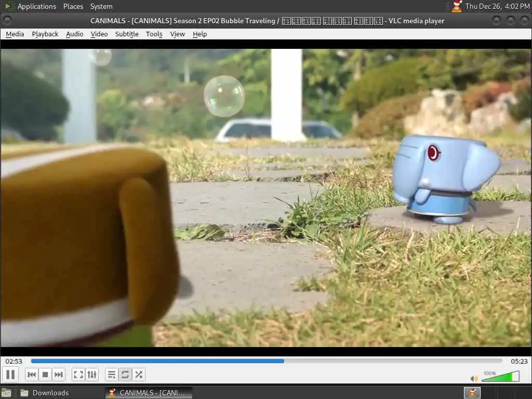The height and width of the screenshot is (399, 532).
Task: Click the video display area
Action: 266,197
